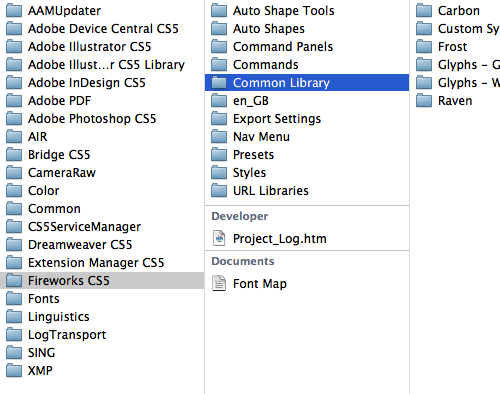Click the LogTransport folder icon

[x=14, y=335]
